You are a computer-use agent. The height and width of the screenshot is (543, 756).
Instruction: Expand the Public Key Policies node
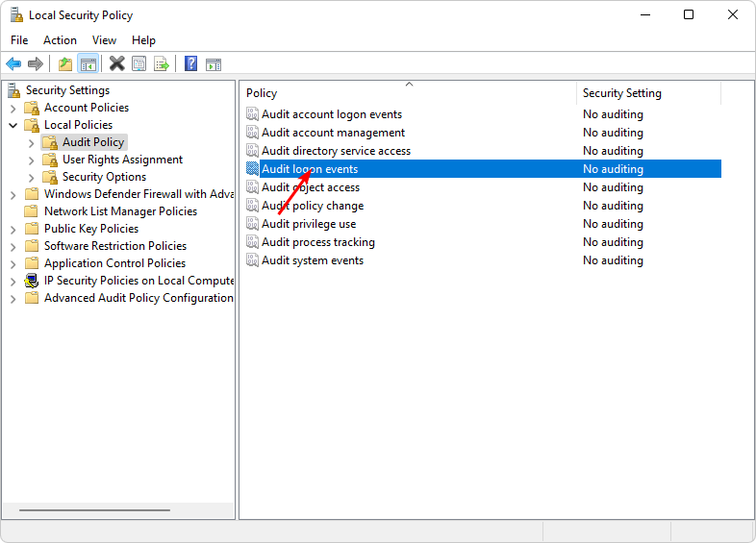coord(13,230)
